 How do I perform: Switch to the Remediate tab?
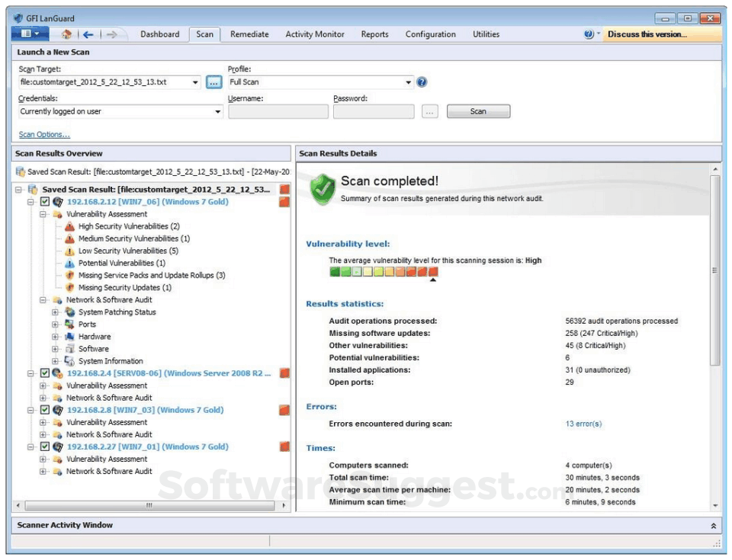click(x=249, y=34)
